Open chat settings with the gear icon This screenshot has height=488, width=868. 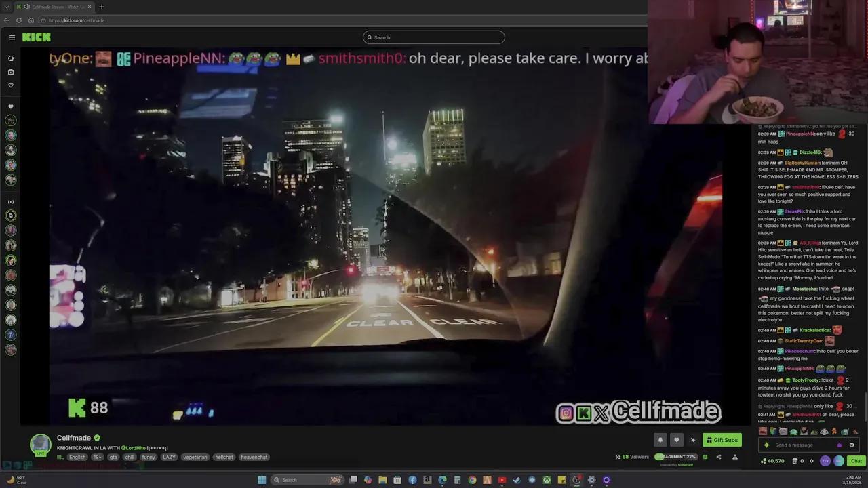(x=812, y=461)
